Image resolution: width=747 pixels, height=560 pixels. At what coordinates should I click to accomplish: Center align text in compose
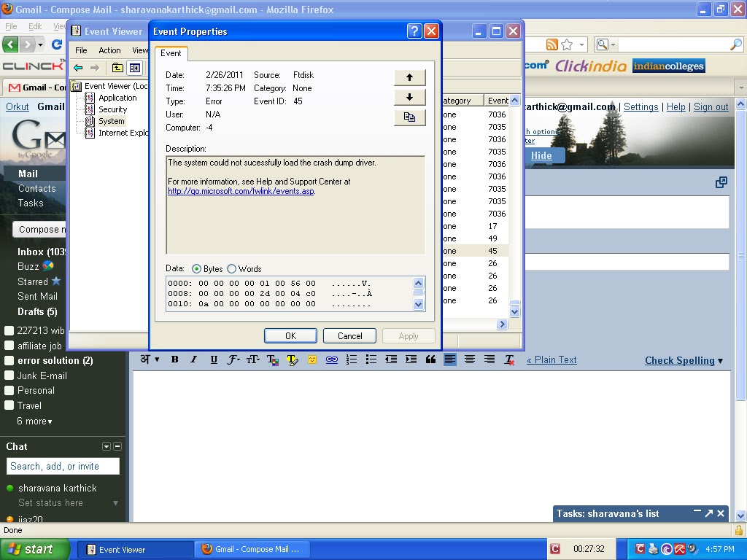(470, 359)
